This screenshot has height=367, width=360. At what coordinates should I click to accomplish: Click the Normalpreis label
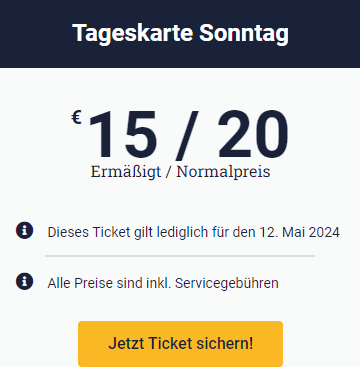click(x=223, y=172)
